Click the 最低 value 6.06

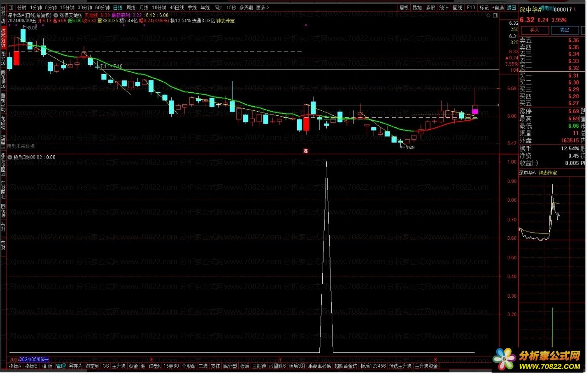click(573, 126)
